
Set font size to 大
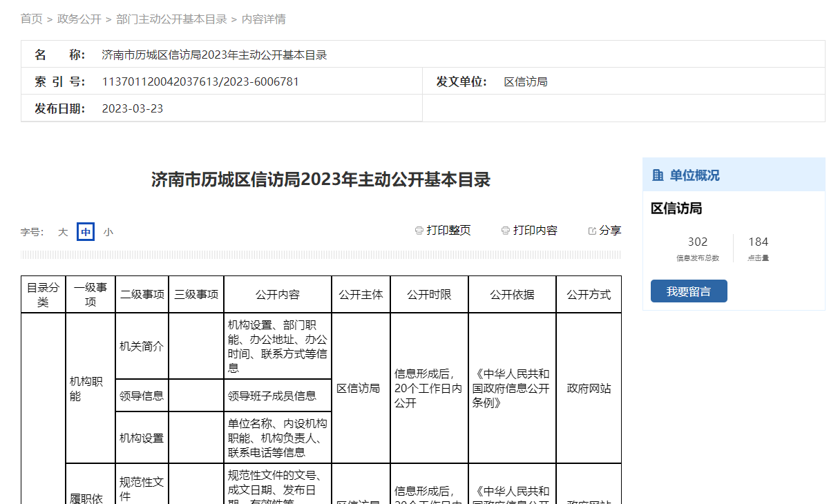tap(63, 232)
